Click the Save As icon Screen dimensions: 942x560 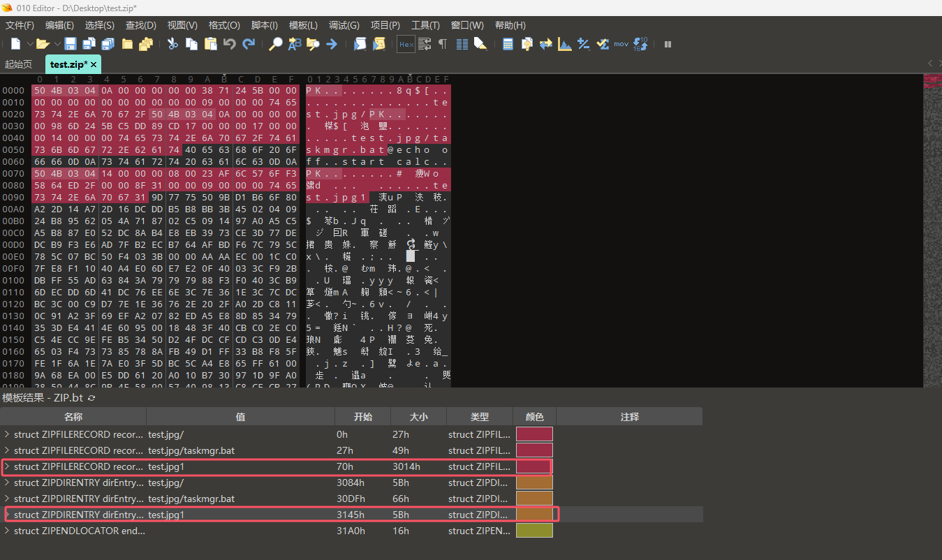point(89,44)
